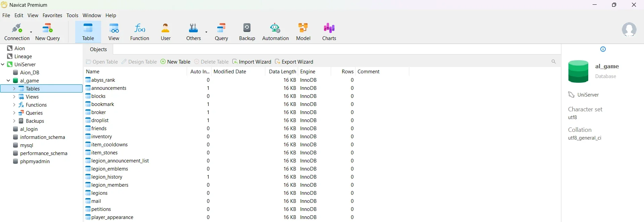Viewport: 644px width, 222px height.
Task: Sort by the Rows column header
Action: [343, 72]
